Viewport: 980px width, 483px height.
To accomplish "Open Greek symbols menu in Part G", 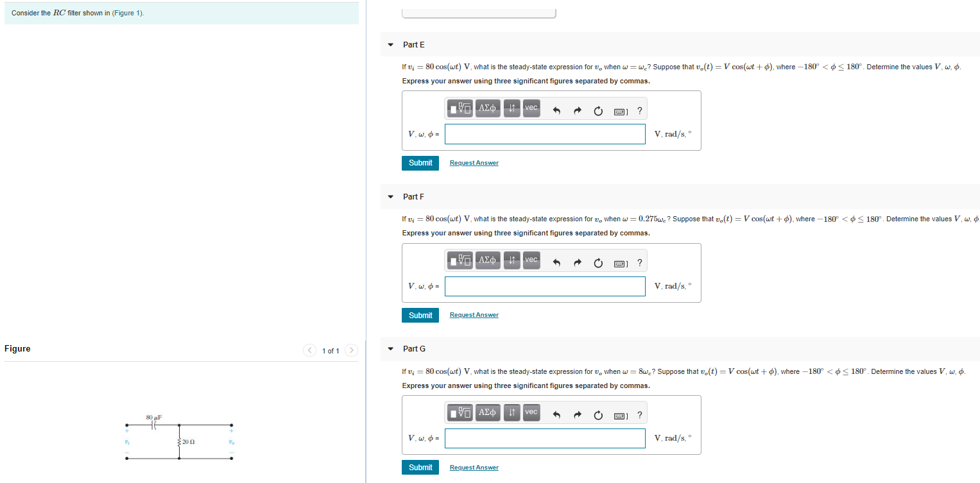I will pyautogui.click(x=488, y=412).
